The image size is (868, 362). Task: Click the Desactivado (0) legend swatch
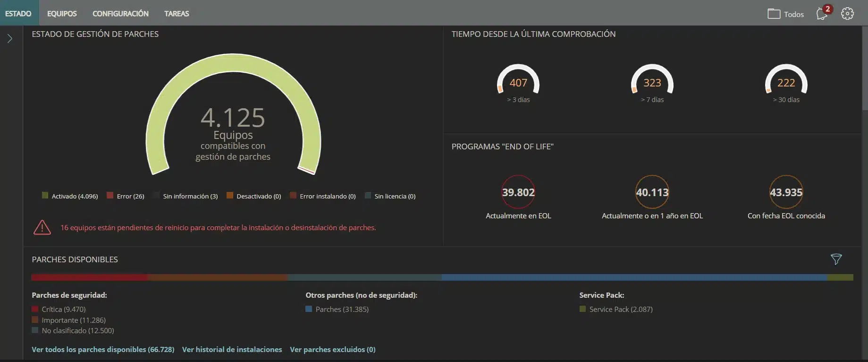[x=230, y=196]
